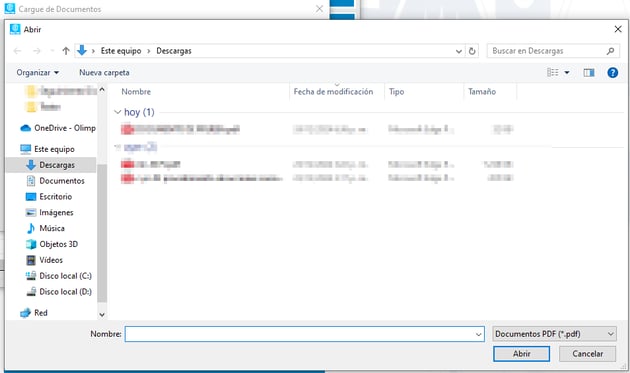Image resolution: width=630 pixels, height=373 pixels.
Task: Expand the address bar history dropdown
Action: tap(458, 51)
